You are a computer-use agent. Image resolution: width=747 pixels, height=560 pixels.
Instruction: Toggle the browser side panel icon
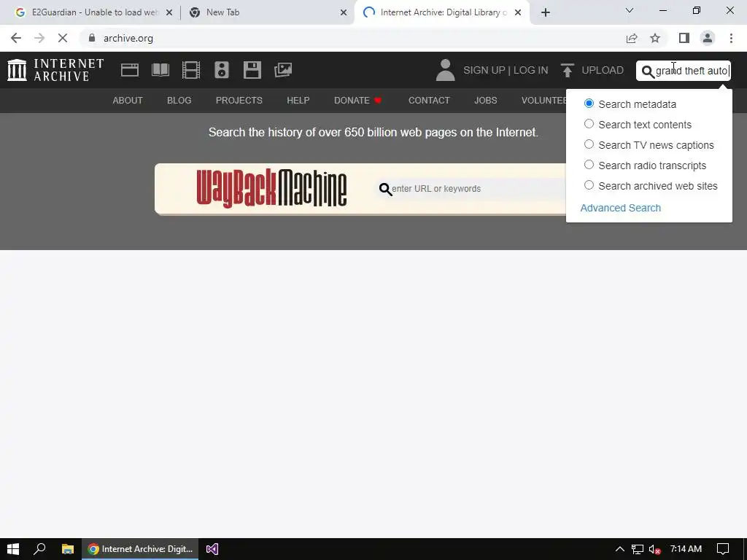684,38
